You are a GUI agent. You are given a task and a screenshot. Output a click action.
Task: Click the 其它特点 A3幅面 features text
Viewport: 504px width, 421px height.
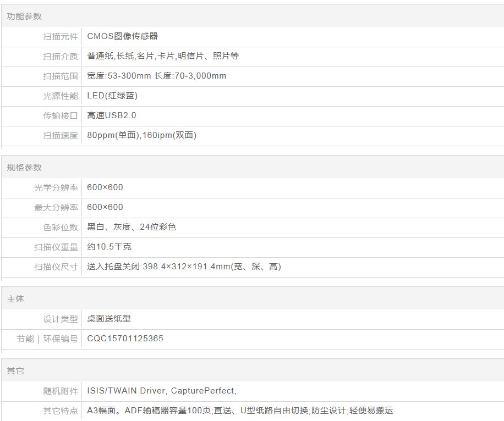240,411
